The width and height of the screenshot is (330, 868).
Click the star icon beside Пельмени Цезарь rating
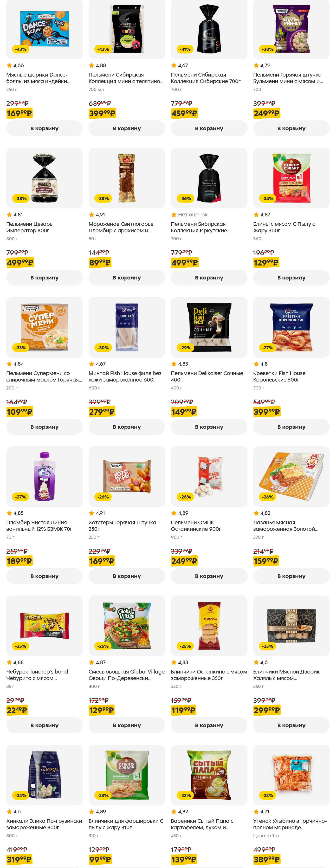click(x=9, y=215)
